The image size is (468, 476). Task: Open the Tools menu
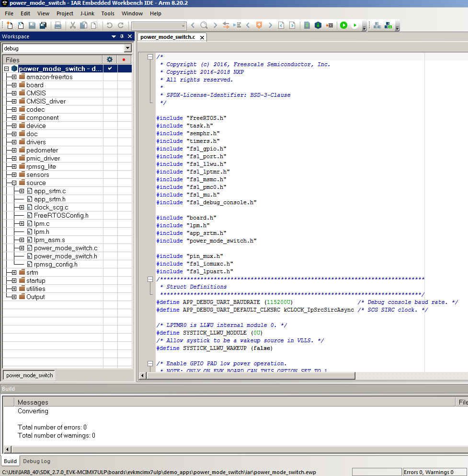click(x=108, y=13)
